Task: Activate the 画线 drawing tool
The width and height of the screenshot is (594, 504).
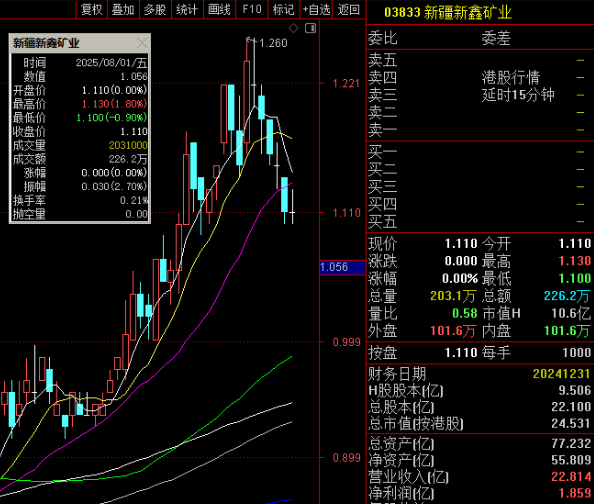Action: coord(219,9)
